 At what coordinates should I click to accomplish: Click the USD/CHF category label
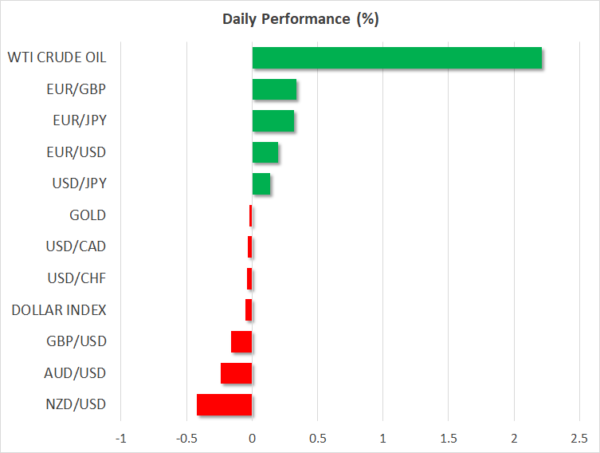(76, 278)
